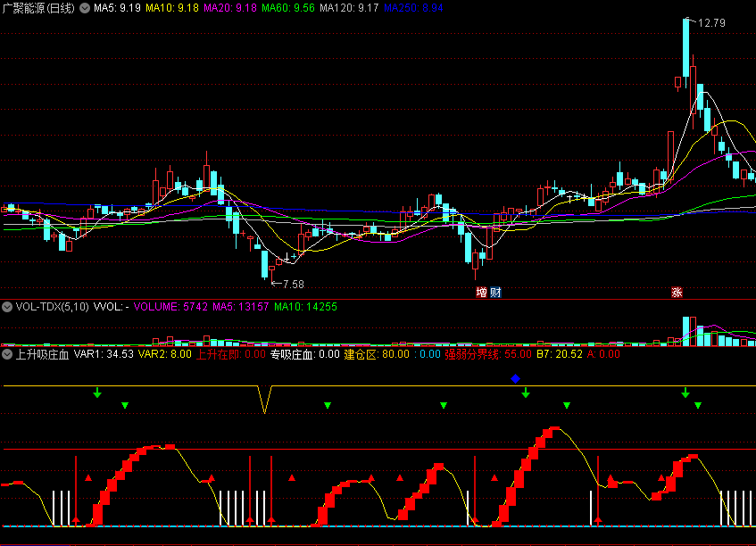Click the 12.79 high price label
The height and width of the screenshot is (546, 756).
(711, 22)
